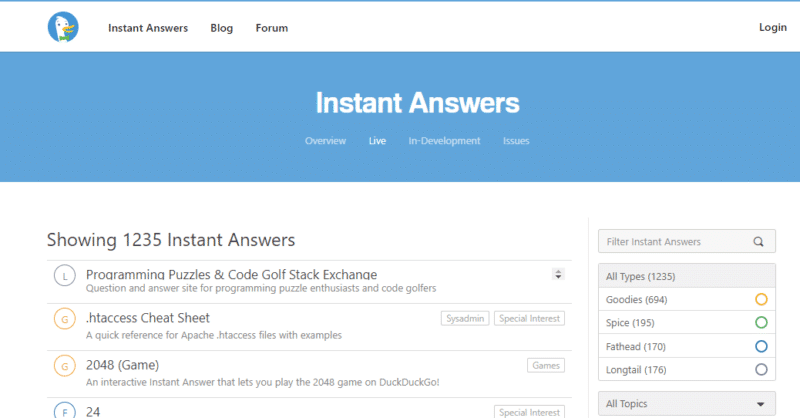Screen dimensions: 800x418
Task: Switch to the Live tab
Action: point(377,141)
